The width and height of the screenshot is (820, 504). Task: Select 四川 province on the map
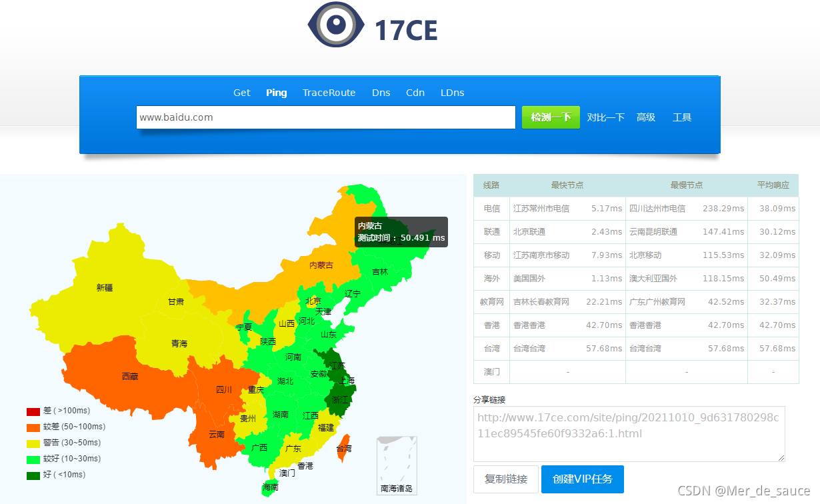pos(224,390)
